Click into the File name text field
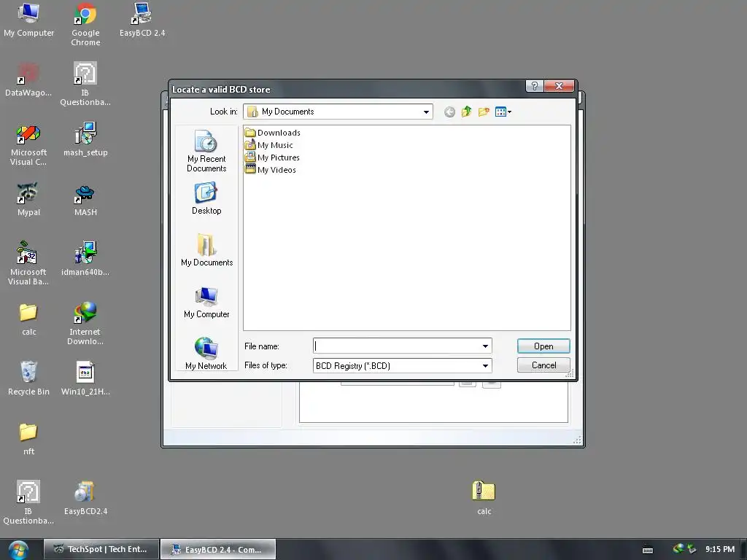Image resolution: width=747 pixels, height=560 pixels. point(396,346)
